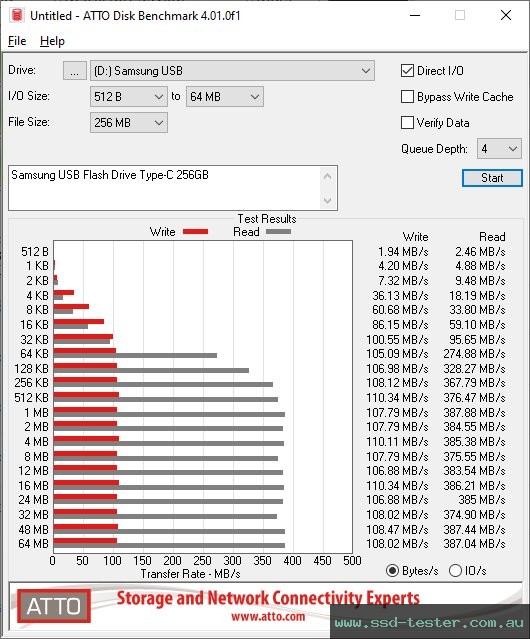Click the write value 1.94 MB/s

pyautogui.click(x=403, y=251)
